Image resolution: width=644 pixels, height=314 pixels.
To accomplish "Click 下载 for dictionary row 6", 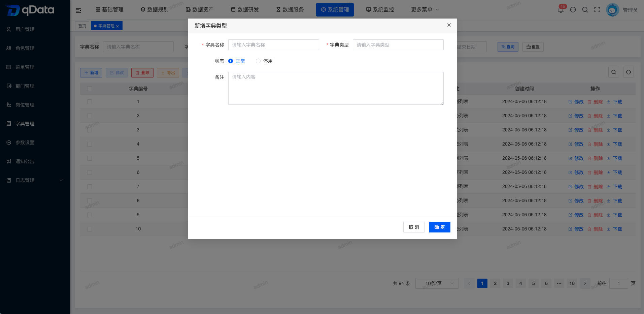I will click(614, 172).
